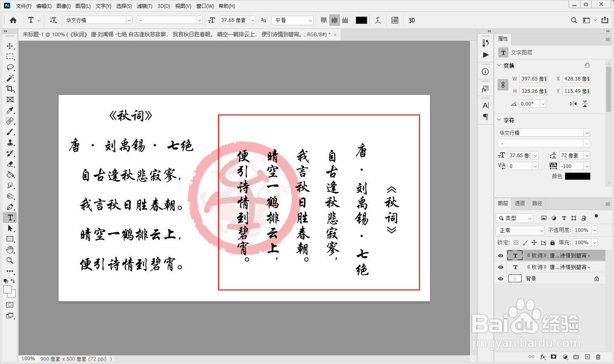This screenshot has height=364, width=614.
Task: Open character and paragraph panels toggle
Action: [395, 20]
